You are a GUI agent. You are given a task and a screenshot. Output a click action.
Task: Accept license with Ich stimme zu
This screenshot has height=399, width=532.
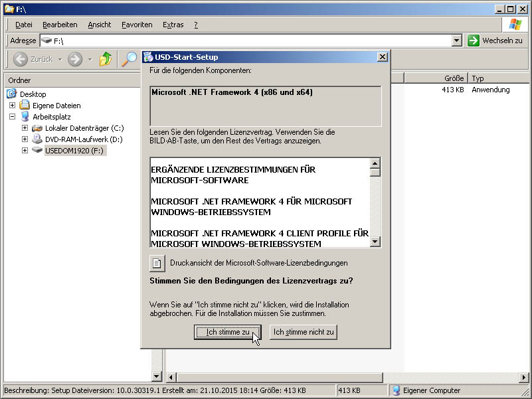click(227, 332)
